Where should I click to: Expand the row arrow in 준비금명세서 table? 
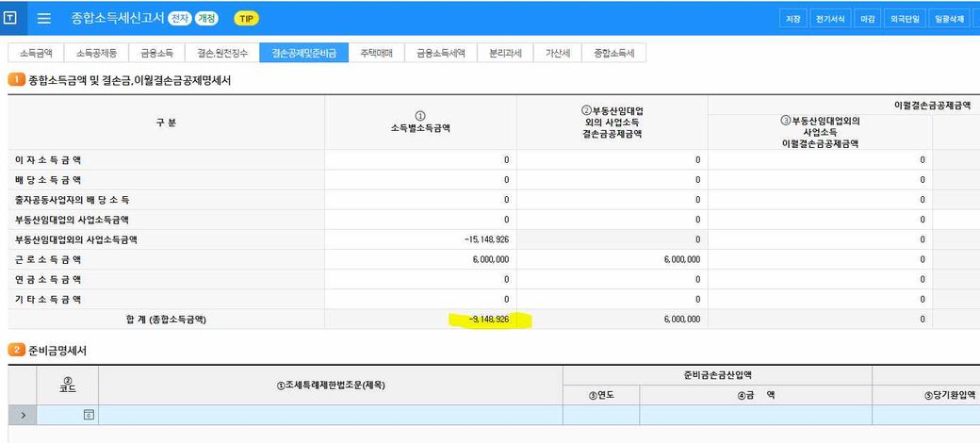tap(24, 415)
